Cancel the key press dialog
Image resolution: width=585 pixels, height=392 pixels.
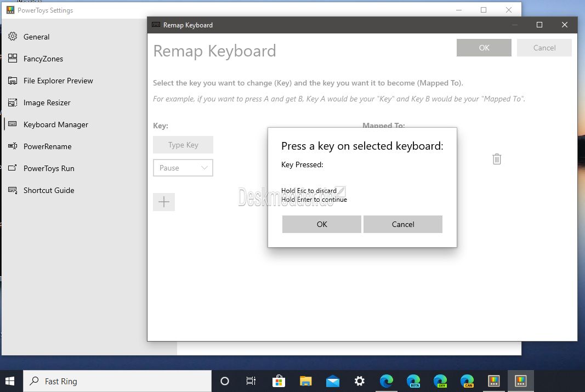[x=403, y=224]
